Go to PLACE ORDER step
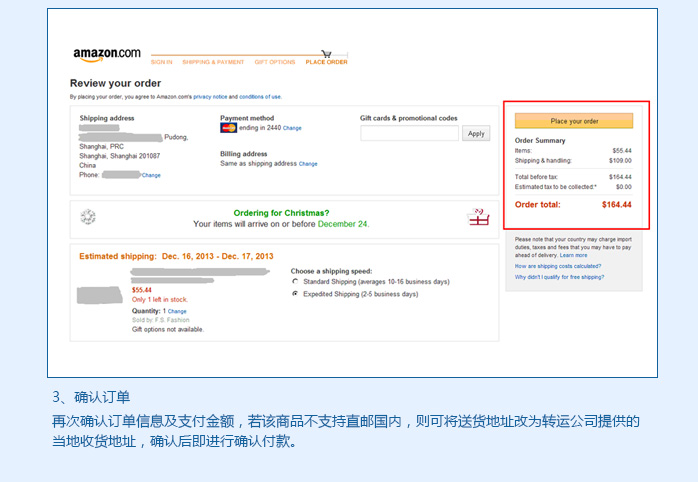Image resolution: width=698 pixels, height=482 pixels. click(x=326, y=62)
